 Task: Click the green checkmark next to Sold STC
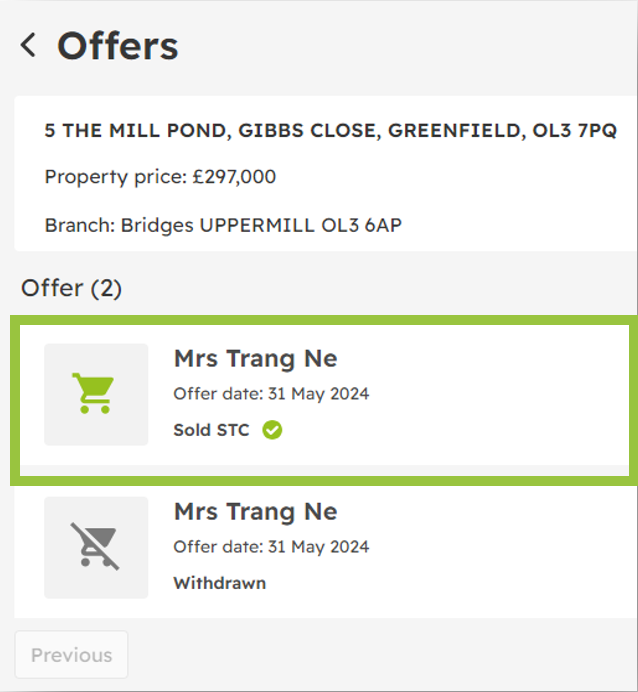click(272, 430)
